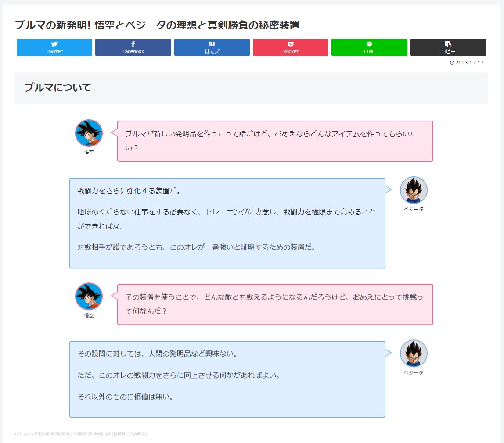Share the article on LINE

(x=369, y=47)
